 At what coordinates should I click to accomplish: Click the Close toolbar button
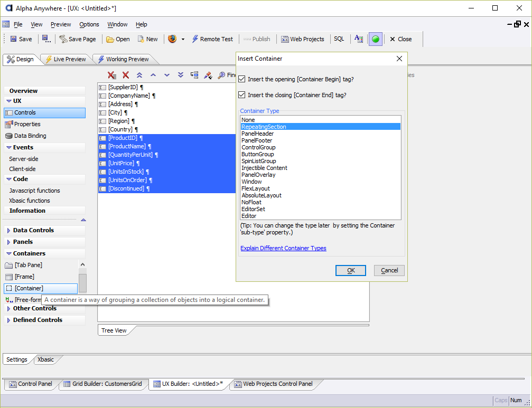[x=400, y=39]
